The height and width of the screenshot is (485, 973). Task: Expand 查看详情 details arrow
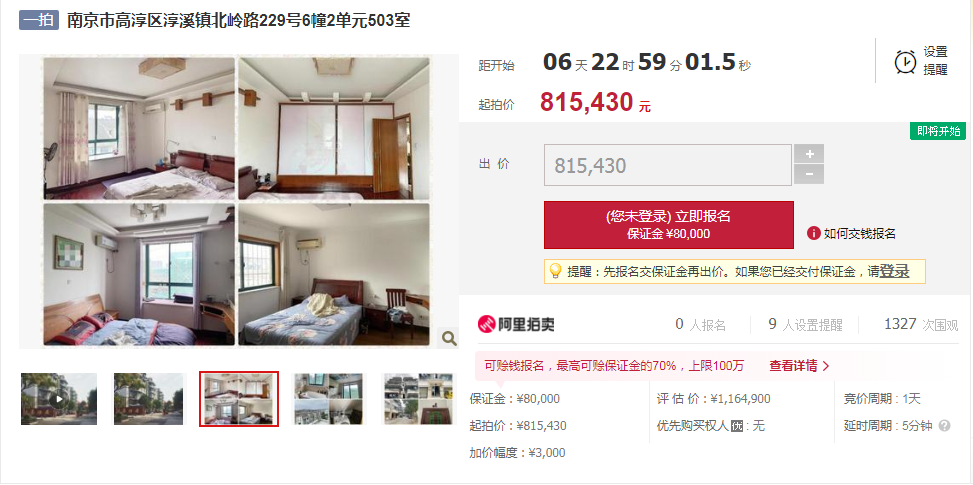click(799, 366)
